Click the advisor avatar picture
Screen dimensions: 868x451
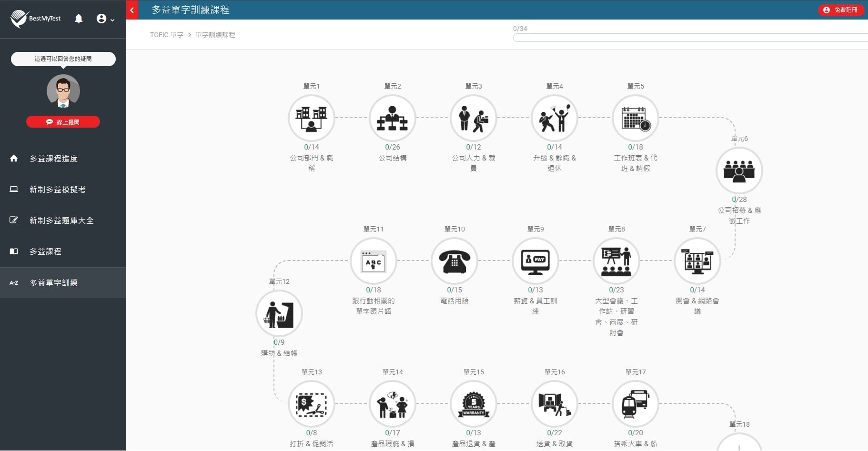(63, 91)
